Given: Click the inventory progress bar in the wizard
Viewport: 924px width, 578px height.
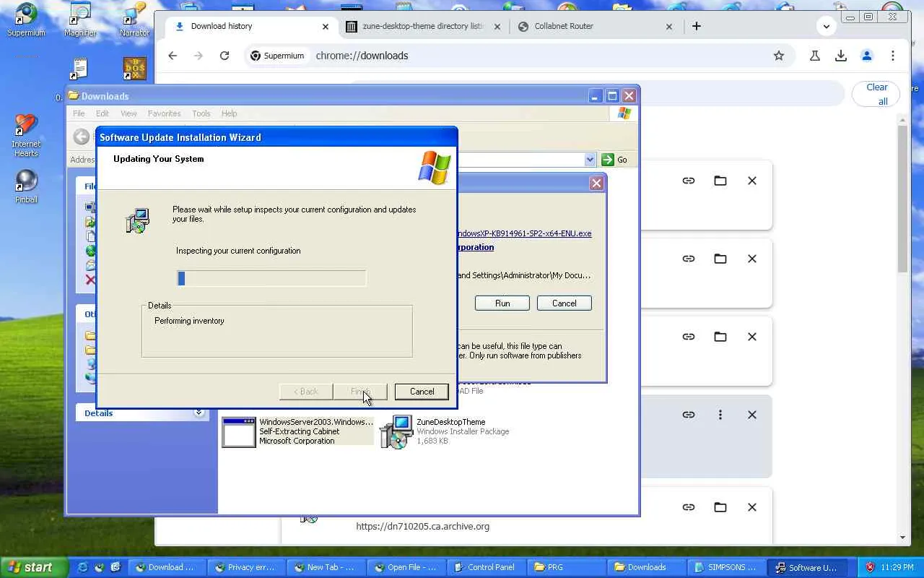Looking at the screenshot, I should pos(271,278).
